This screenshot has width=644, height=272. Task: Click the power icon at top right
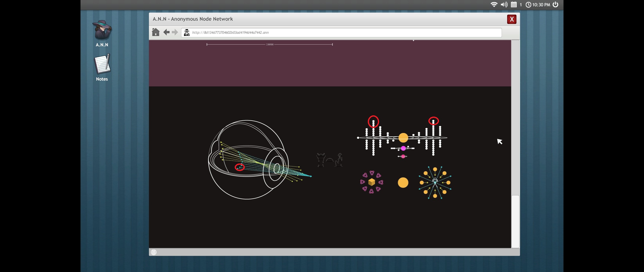pos(555,5)
